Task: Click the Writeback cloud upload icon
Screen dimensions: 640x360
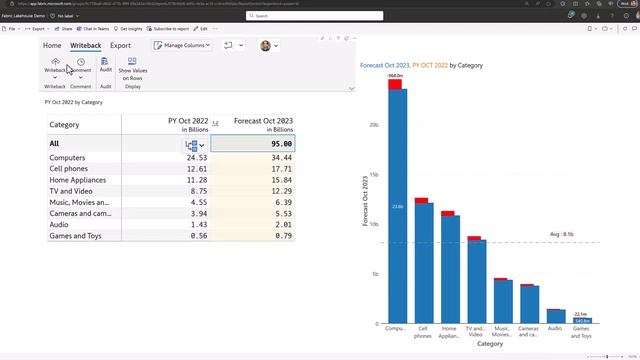Action: [55, 62]
